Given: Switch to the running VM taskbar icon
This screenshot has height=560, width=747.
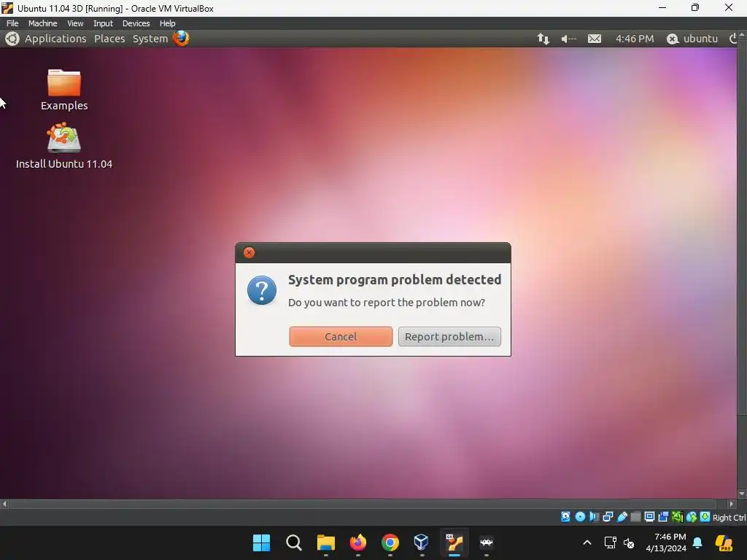Looking at the screenshot, I should tap(454, 542).
